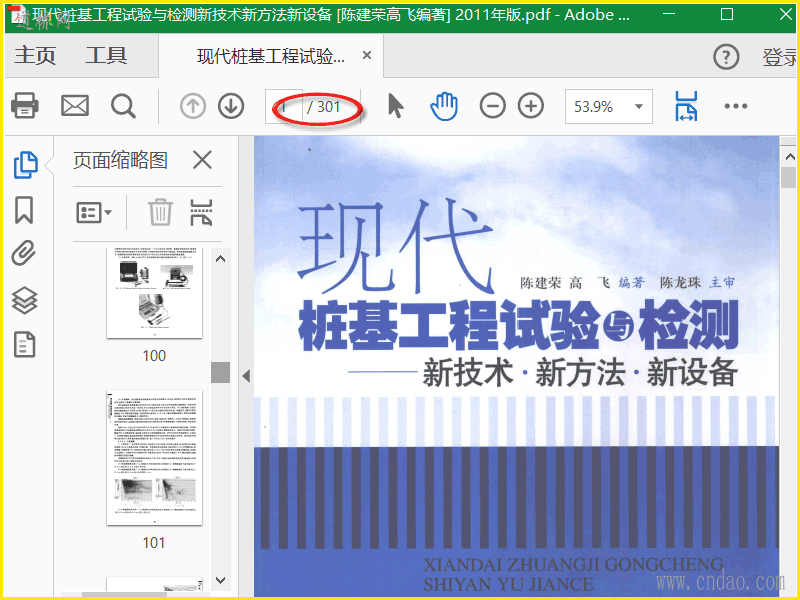This screenshot has width=800, height=600.
Task: Toggle the page thumbnails sidebar icon
Action: click(25, 165)
